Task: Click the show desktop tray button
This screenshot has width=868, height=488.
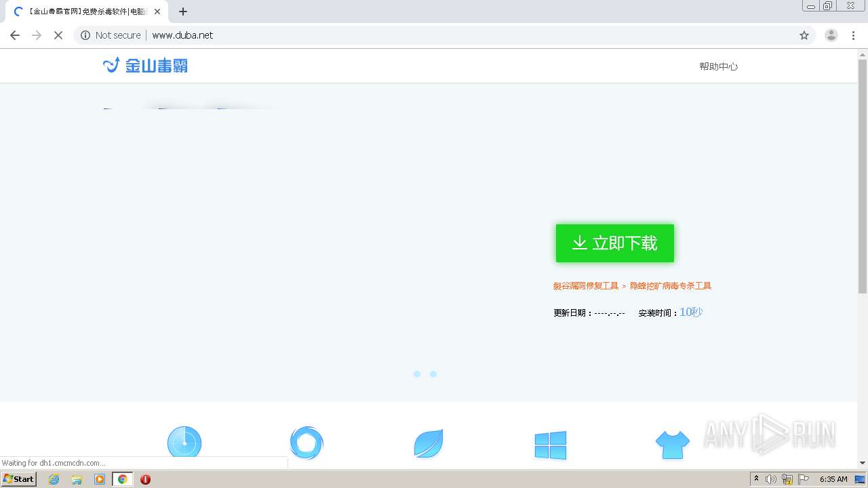Action: (860, 479)
